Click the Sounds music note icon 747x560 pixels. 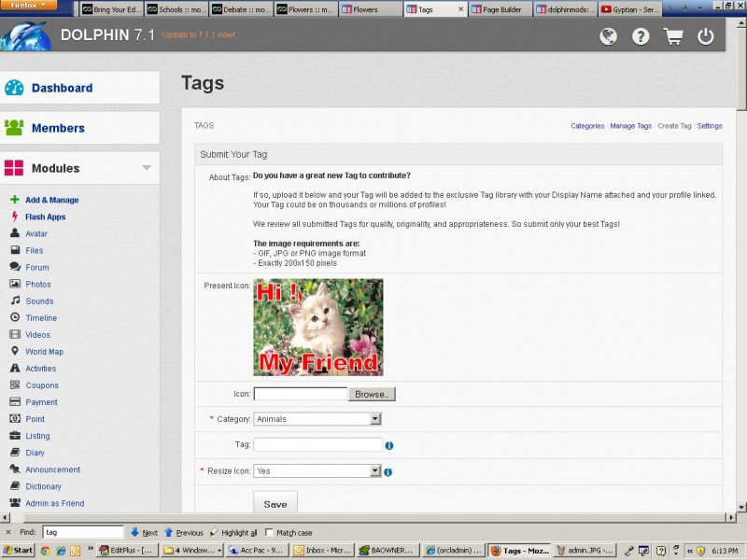(15, 301)
